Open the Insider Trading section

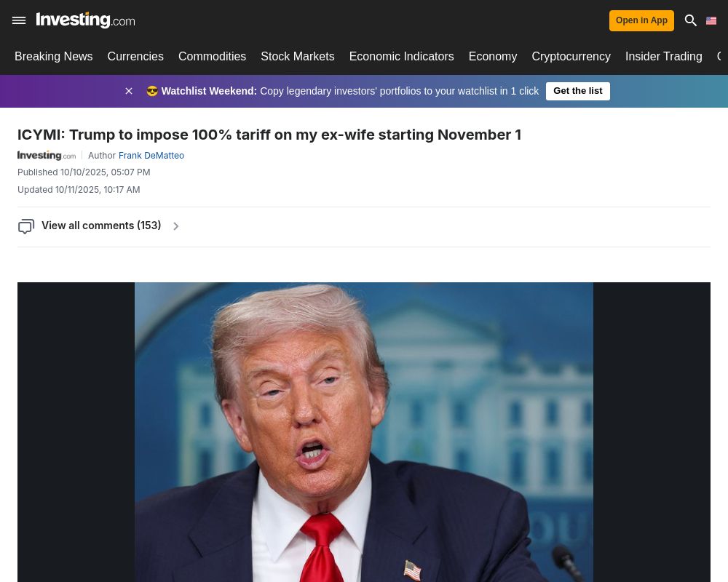[663, 56]
